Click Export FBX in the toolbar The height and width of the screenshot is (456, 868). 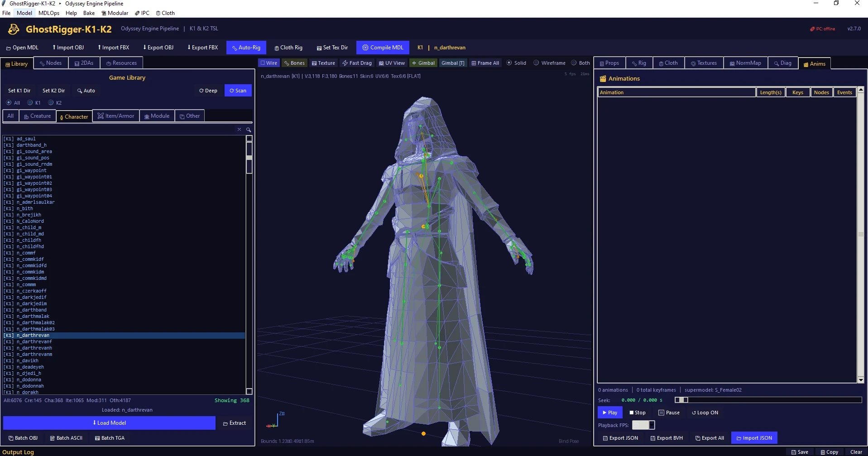click(x=202, y=48)
